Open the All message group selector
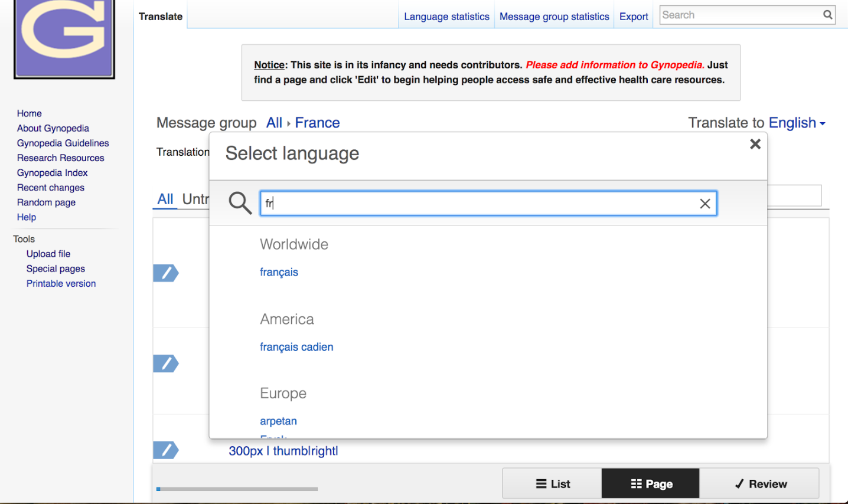Screen dimensions: 848x504 274,123
